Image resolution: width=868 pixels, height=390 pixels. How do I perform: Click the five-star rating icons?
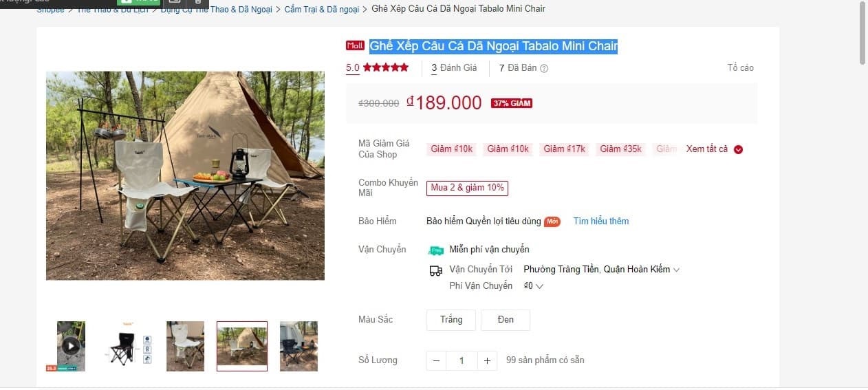[x=385, y=67]
